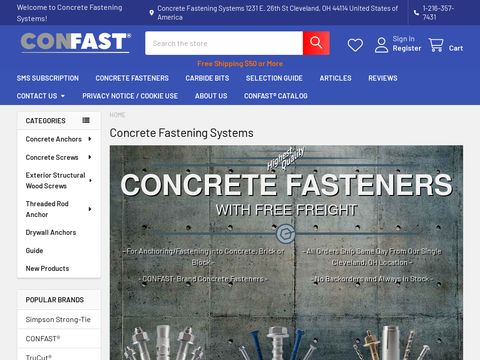Image resolution: width=480 pixels, height=360 pixels.
Task: Select the CONFAST brand link
Action: pos(43,339)
